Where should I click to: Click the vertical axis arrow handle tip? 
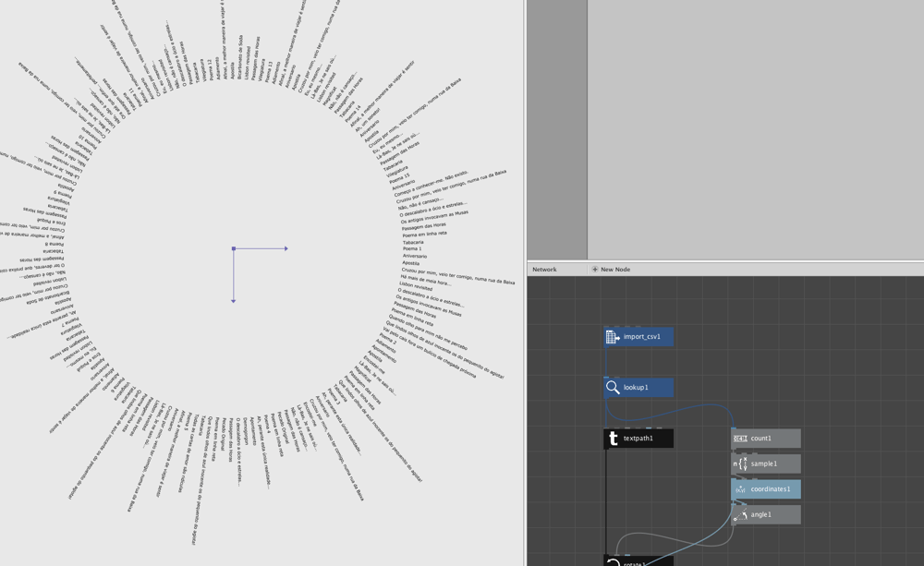coord(234,301)
